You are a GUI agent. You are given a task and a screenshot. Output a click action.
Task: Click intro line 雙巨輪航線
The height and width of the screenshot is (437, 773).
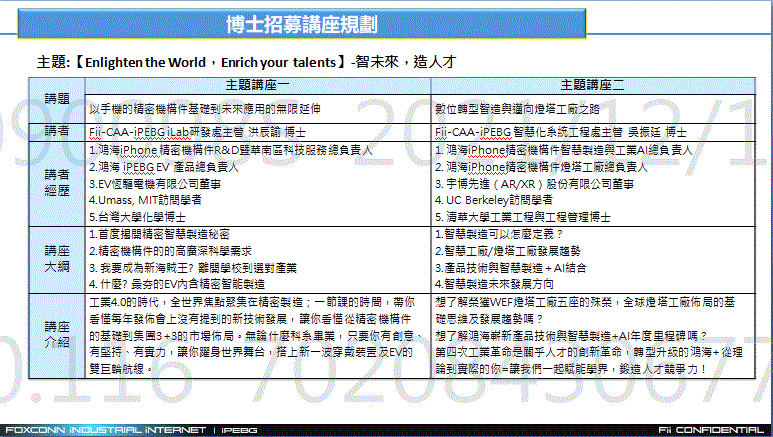pos(121,369)
